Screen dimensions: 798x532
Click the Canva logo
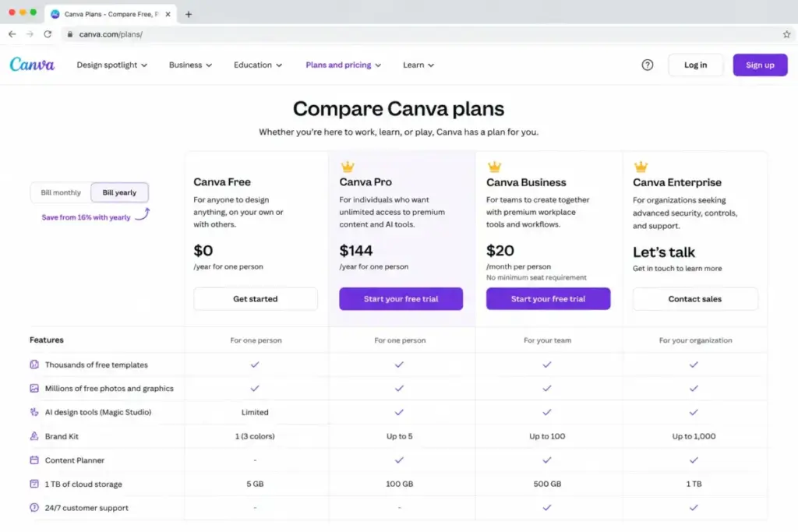pyautogui.click(x=32, y=65)
